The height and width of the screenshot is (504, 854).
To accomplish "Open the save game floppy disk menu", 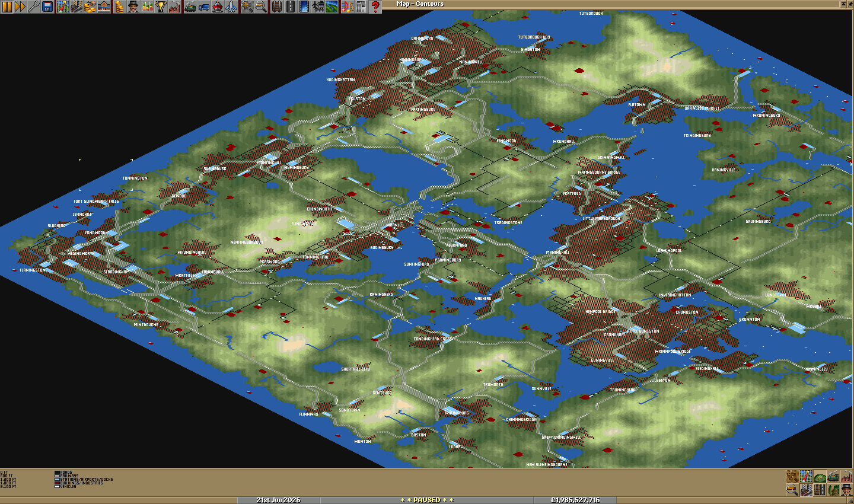I will [x=47, y=7].
